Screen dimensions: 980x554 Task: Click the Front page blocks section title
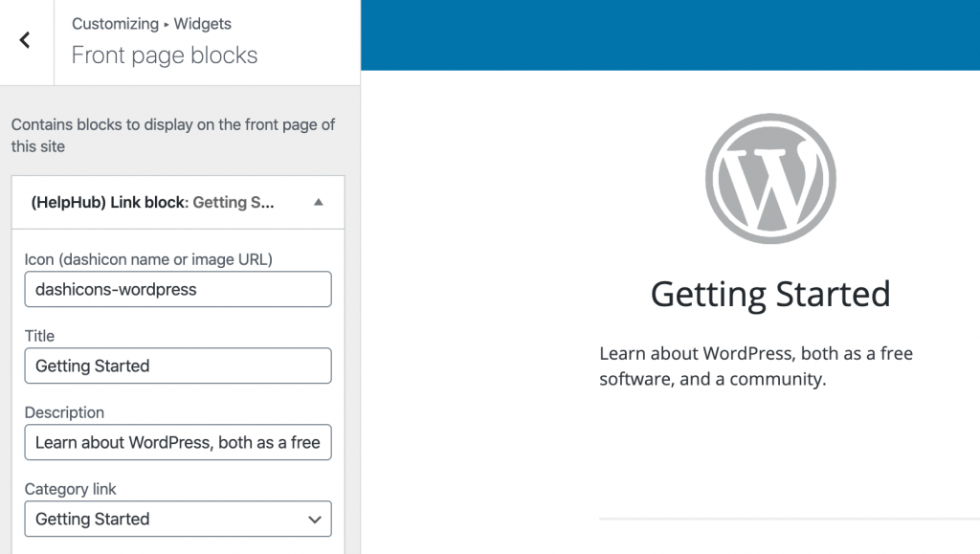[x=165, y=55]
